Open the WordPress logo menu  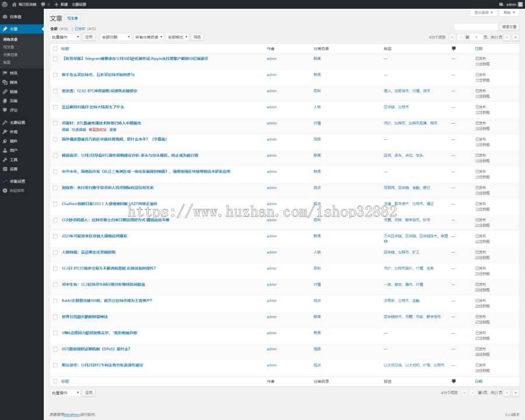(5, 4)
